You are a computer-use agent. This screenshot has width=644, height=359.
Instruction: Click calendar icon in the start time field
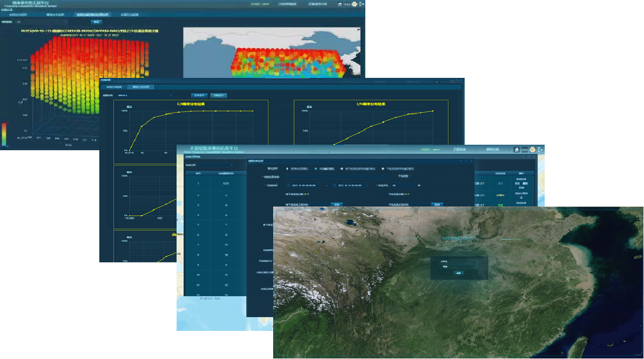(x=289, y=185)
